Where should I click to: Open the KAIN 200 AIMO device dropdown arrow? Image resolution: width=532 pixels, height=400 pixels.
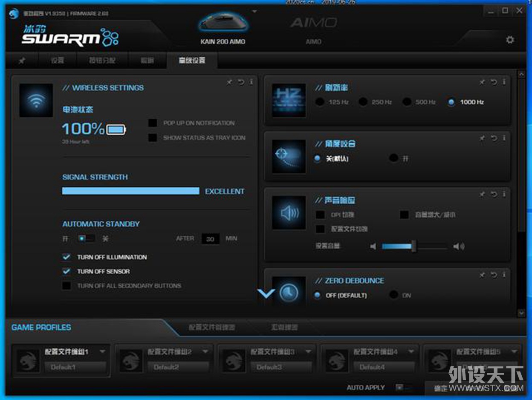coord(254,11)
